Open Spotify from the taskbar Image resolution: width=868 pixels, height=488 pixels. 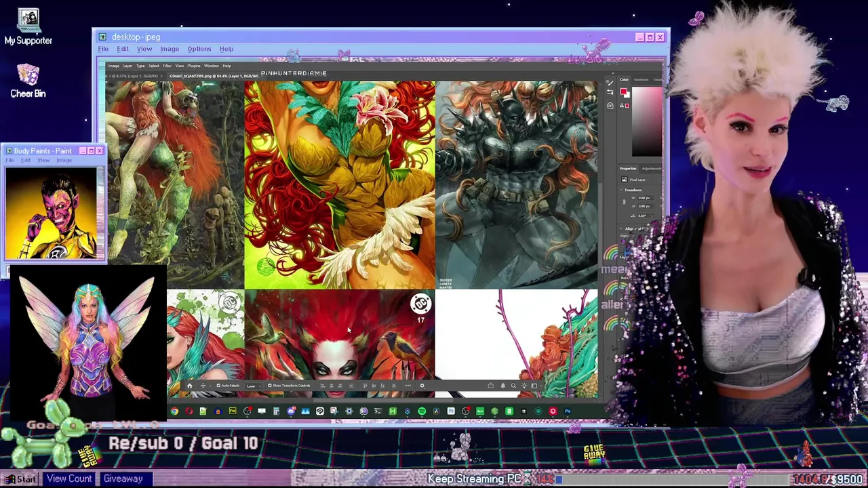pos(422,411)
